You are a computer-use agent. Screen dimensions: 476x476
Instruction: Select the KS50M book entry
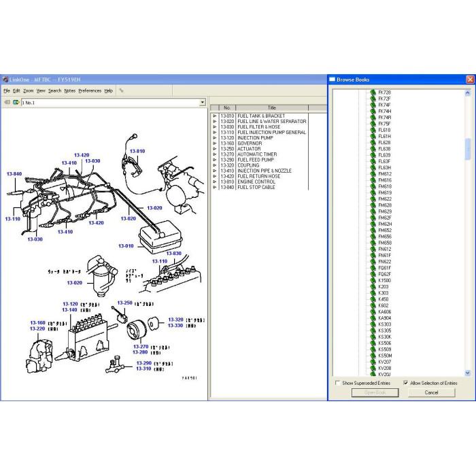(385, 356)
